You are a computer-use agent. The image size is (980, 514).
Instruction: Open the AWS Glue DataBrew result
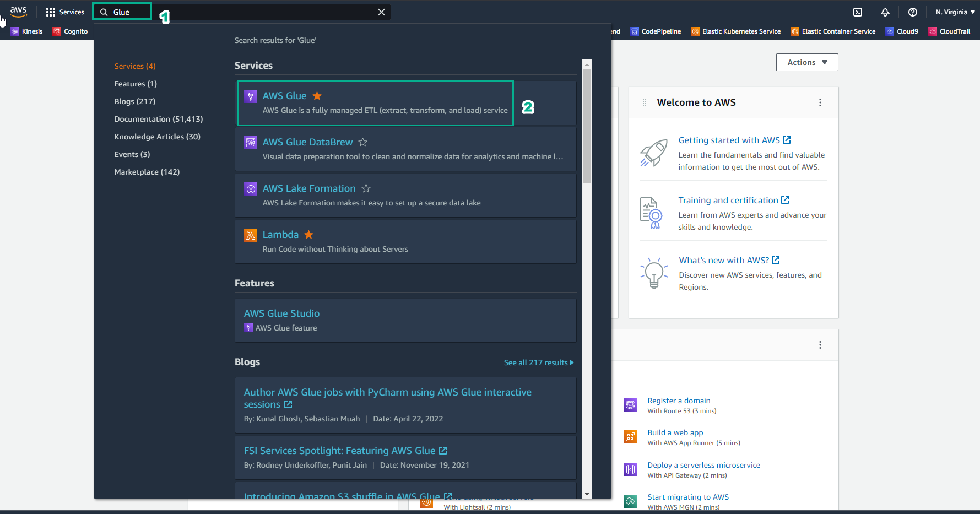click(307, 142)
